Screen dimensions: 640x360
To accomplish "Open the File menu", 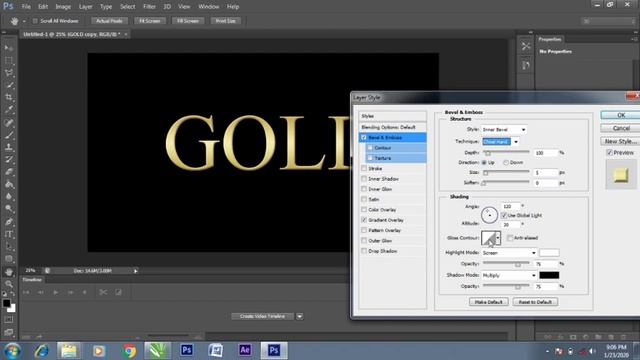I will point(26,7).
